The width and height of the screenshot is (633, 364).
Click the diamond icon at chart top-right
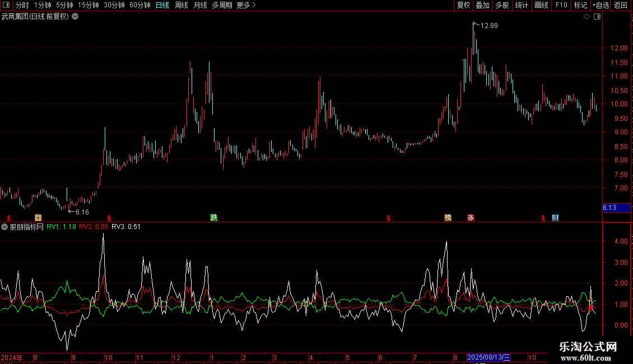coord(587,17)
